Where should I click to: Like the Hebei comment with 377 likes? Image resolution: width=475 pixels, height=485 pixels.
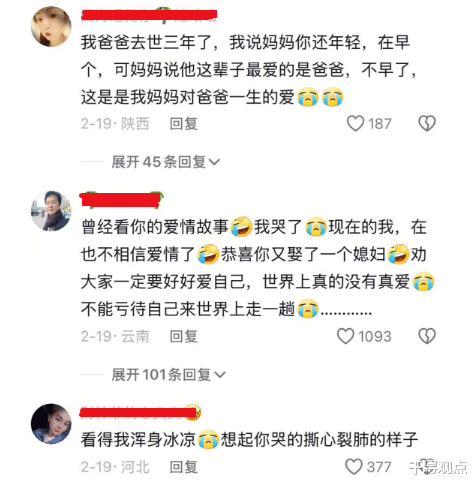(354, 466)
